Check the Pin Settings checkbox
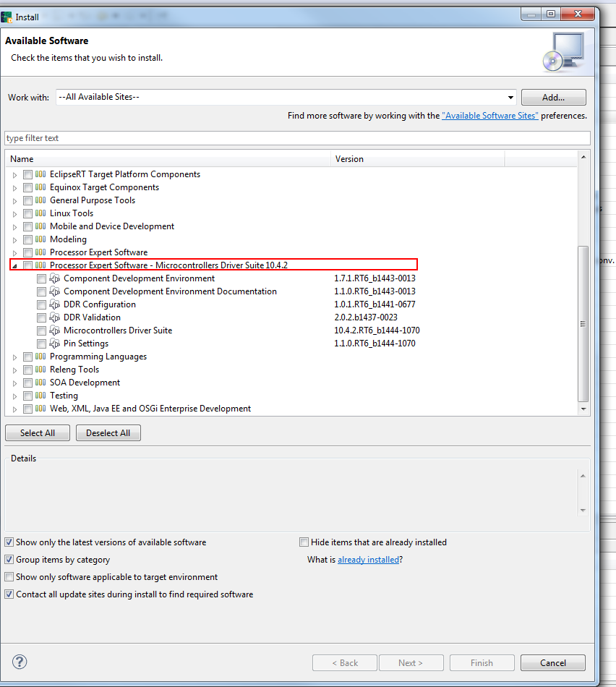This screenshot has height=687, width=616. [x=42, y=343]
